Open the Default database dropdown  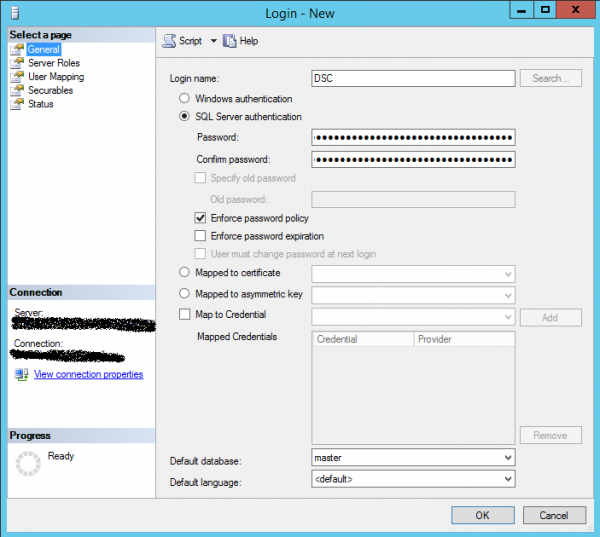[x=507, y=457]
